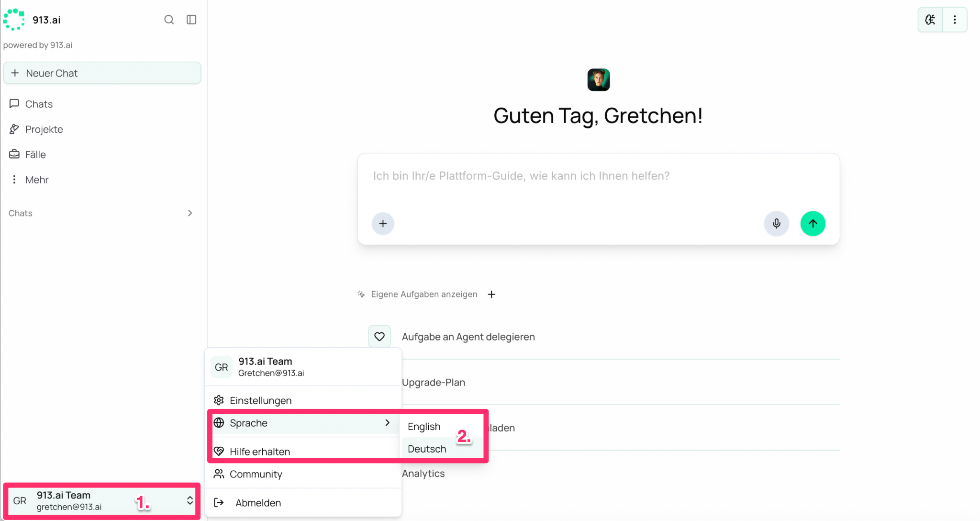Screen dimensions: 980x521
Task: Open Einstellungen from the user menu
Action: pos(303,400)
